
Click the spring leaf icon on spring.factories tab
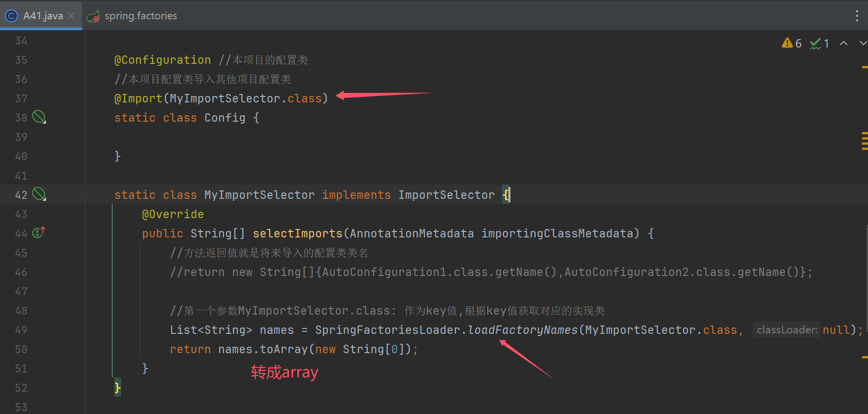[x=93, y=16]
